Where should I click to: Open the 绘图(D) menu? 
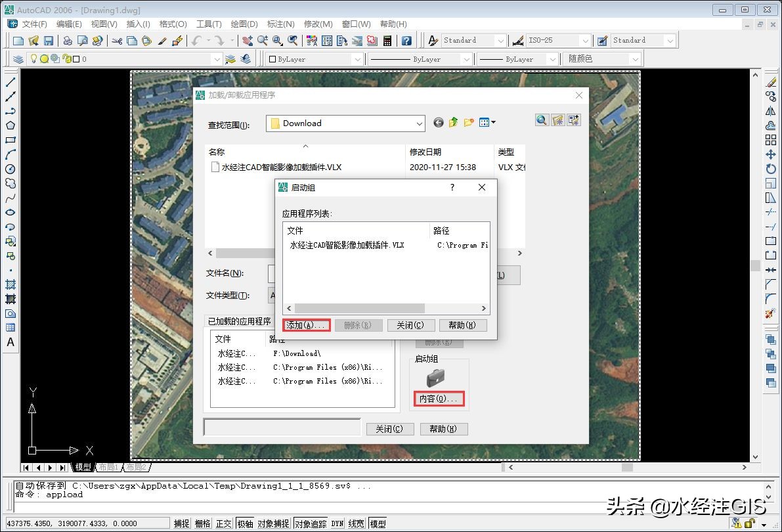[x=244, y=24]
